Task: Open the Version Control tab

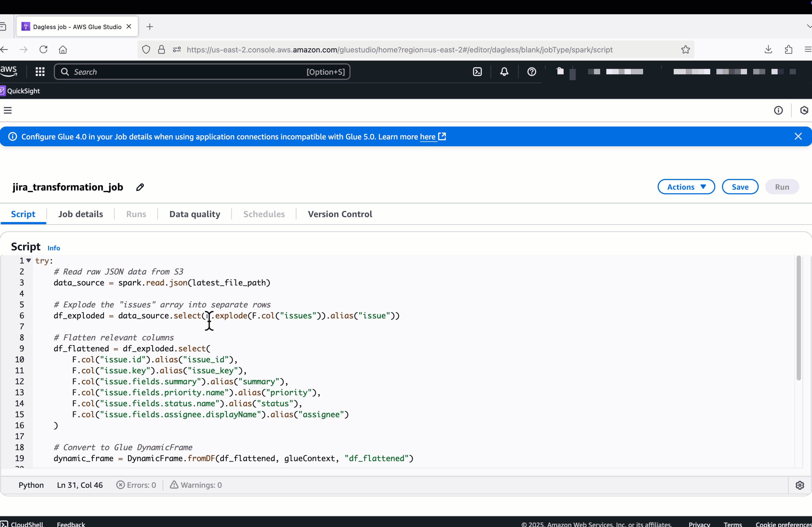Action: tap(340, 214)
